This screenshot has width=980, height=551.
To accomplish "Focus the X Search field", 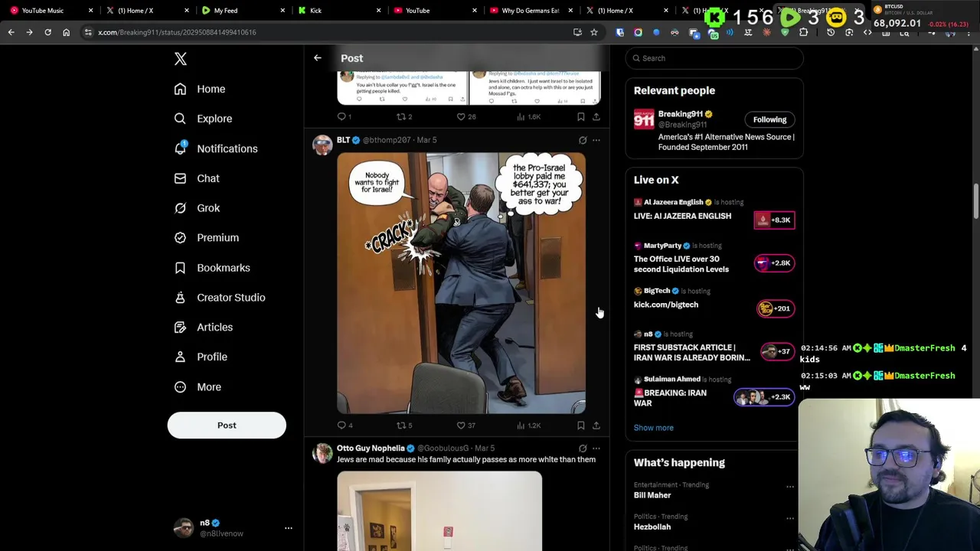I will [x=714, y=58].
